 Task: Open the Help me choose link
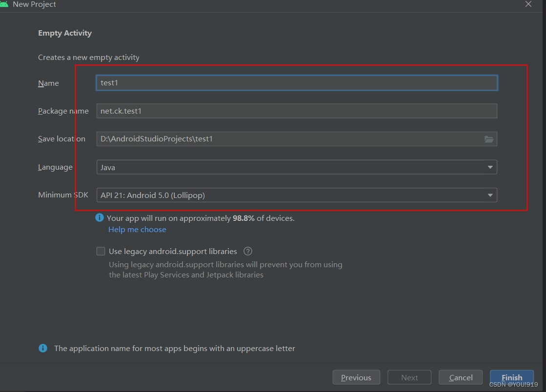pyautogui.click(x=137, y=230)
